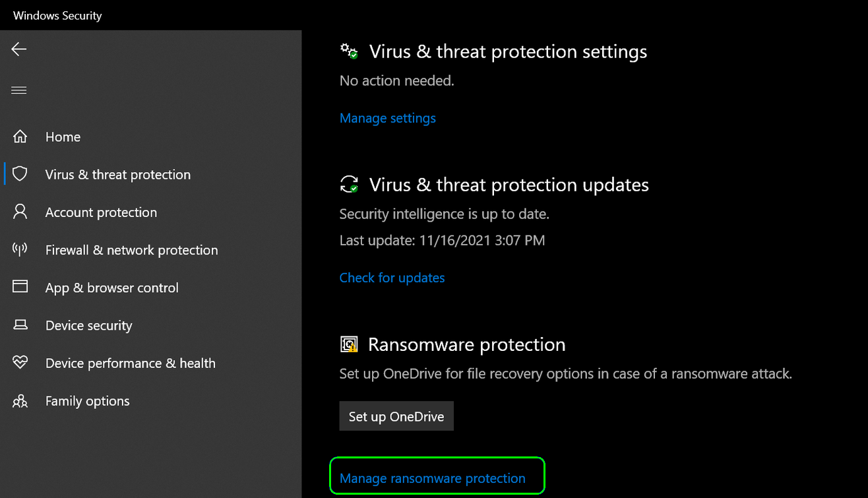The image size is (868, 498).
Task: Click the App & browser window icon
Action: [20, 287]
